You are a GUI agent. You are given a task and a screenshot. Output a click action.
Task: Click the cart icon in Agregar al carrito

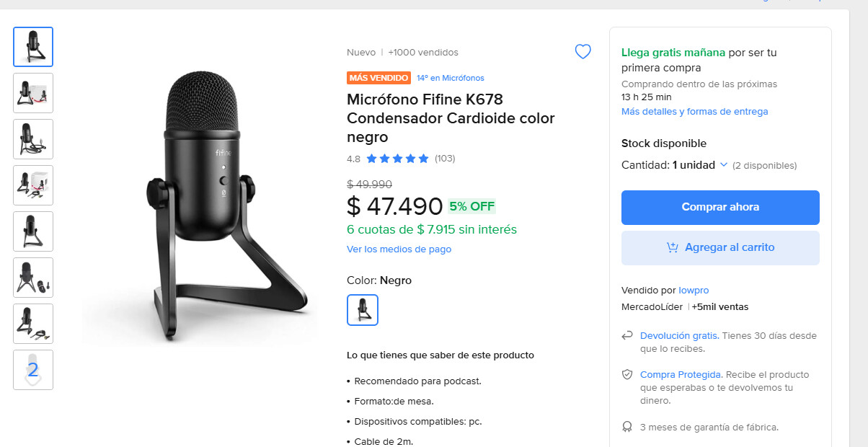tap(672, 247)
